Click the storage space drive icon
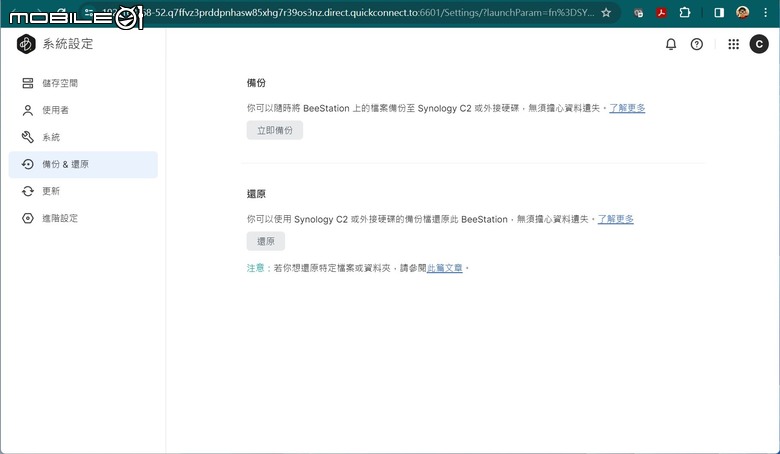The image size is (780, 454). click(28, 83)
